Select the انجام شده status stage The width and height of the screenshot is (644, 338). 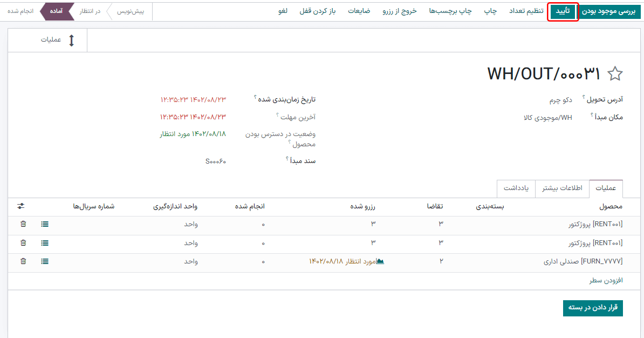pyautogui.click(x=20, y=11)
